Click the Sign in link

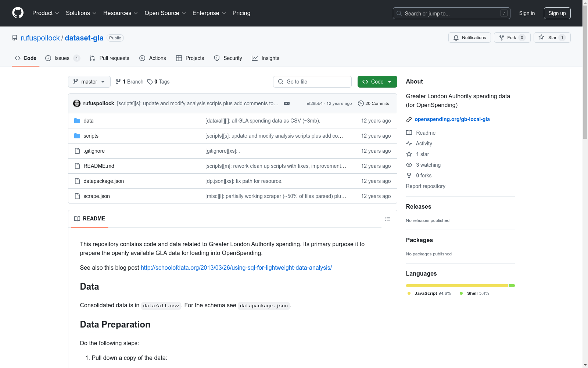click(527, 13)
